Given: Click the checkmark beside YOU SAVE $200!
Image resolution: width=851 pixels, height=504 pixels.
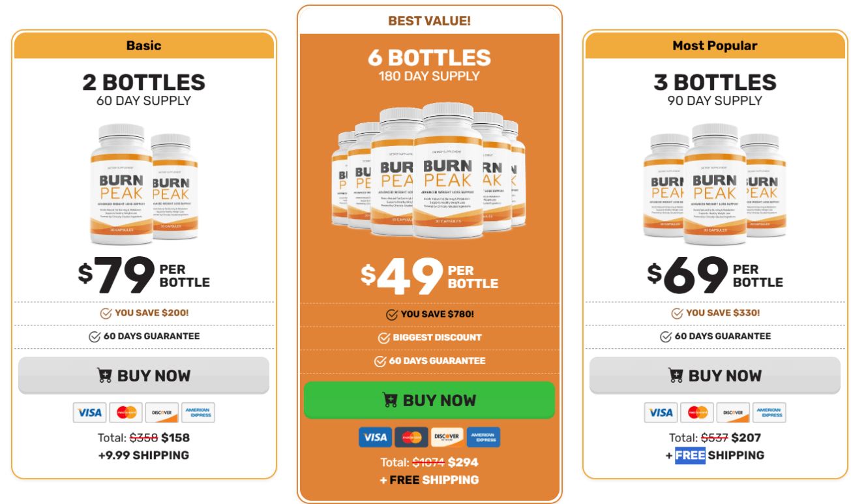Looking at the screenshot, I should [106, 314].
